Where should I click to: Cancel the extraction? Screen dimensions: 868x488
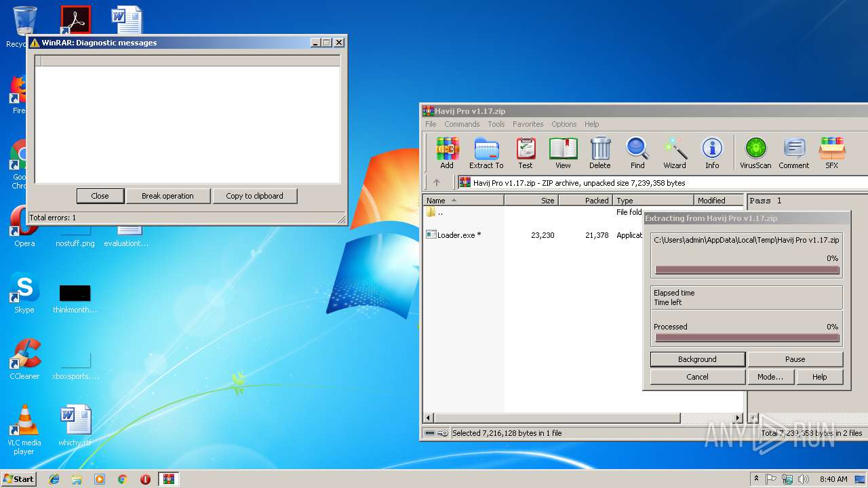pos(697,377)
